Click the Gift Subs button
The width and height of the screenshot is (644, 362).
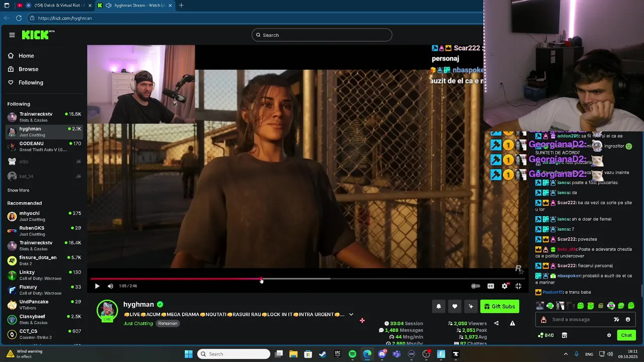coord(500,306)
